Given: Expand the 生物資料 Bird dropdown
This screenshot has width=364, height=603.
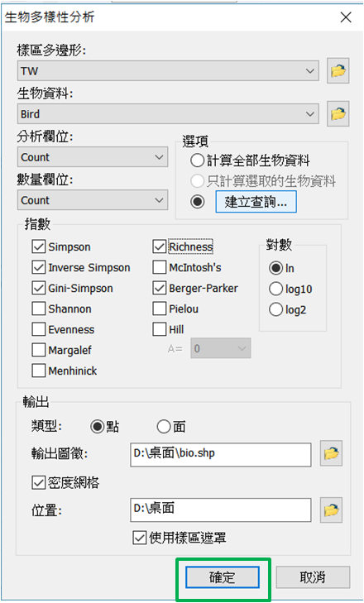Looking at the screenshot, I should click(168, 114).
